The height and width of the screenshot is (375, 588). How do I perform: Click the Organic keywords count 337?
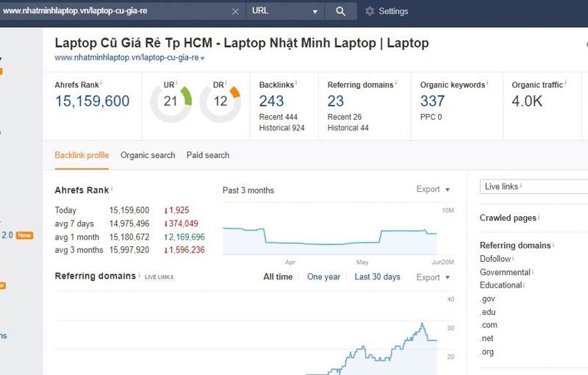[x=432, y=101]
